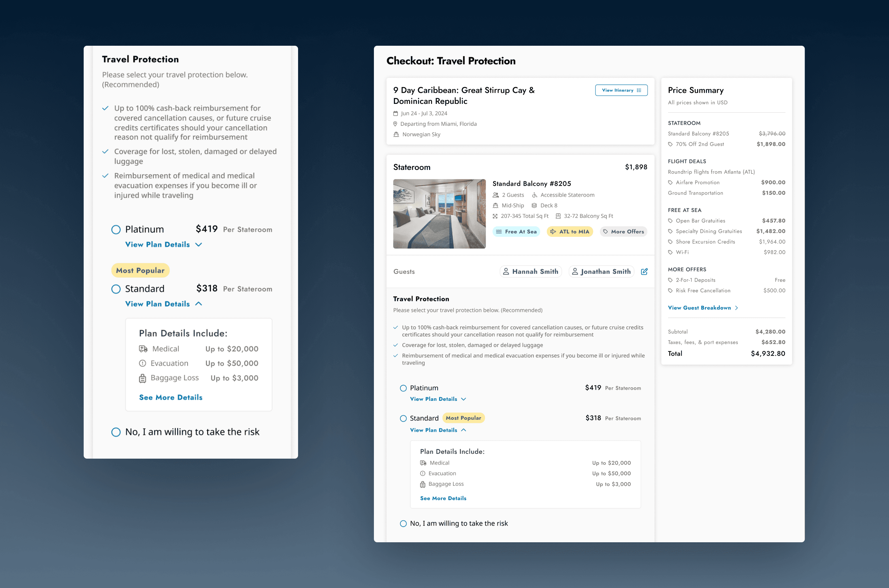Viewport: 889px width, 588px height.
Task: Click tag icon beside Wi-Fi
Action: pyautogui.click(x=670, y=253)
